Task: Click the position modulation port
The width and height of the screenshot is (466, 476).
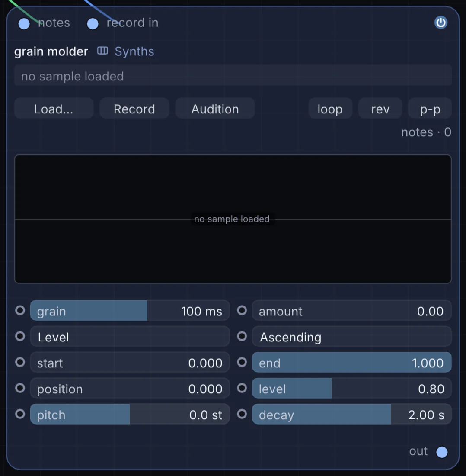Action: [20, 388]
